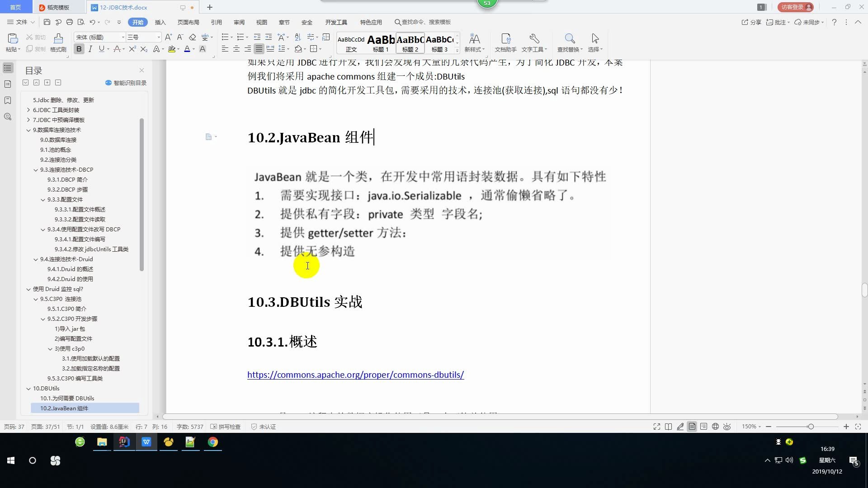This screenshot has width=868, height=488.
Task: Open the commons-dbutils hyperlink
Action: pos(355,375)
